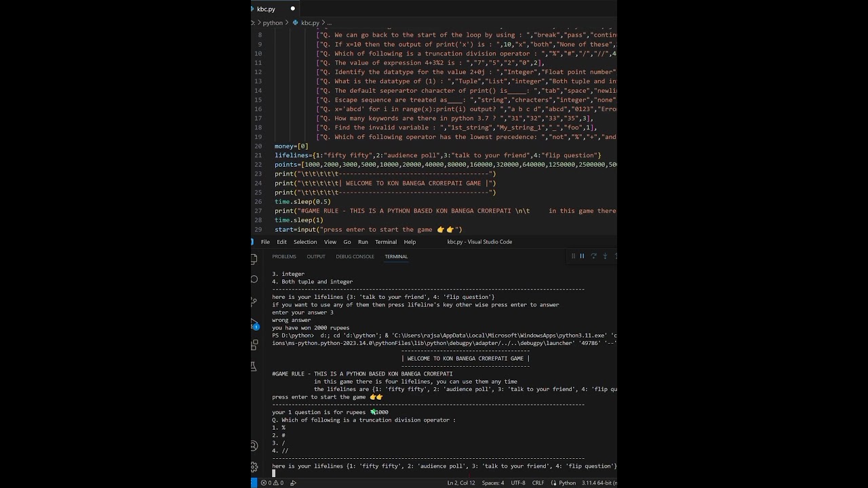Viewport: 868px width, 488px height.
Task: Open the View menu
Action: pos(330,242)
